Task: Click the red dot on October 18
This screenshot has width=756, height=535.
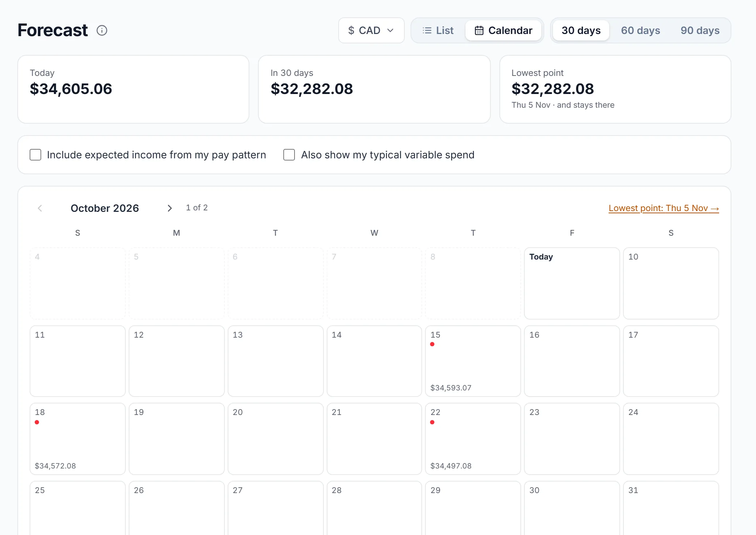Action: coord(37,422)
